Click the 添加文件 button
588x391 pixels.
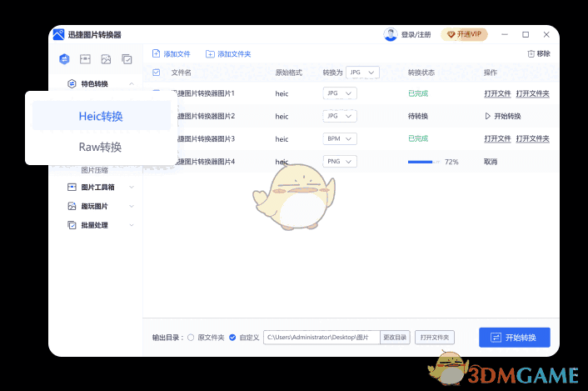pyautogui.click(x=171, y=53)
